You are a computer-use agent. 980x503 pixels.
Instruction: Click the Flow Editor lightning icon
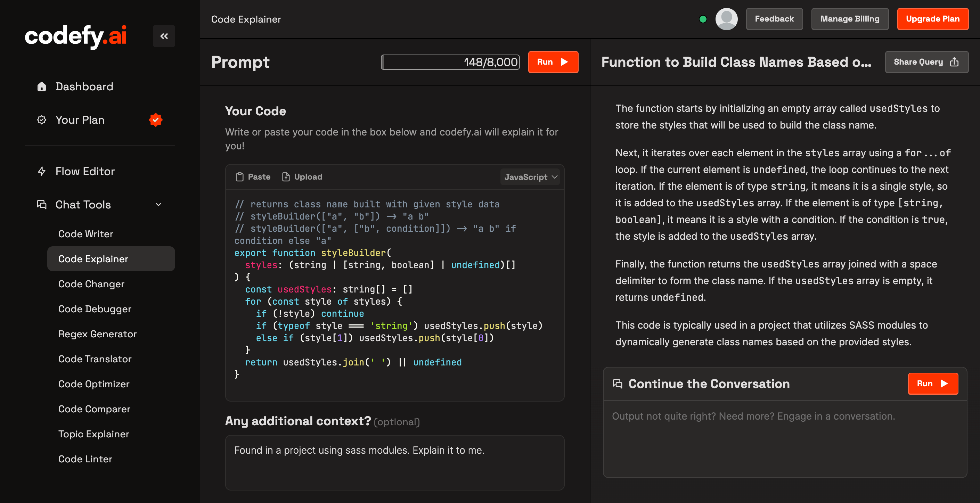41,172
